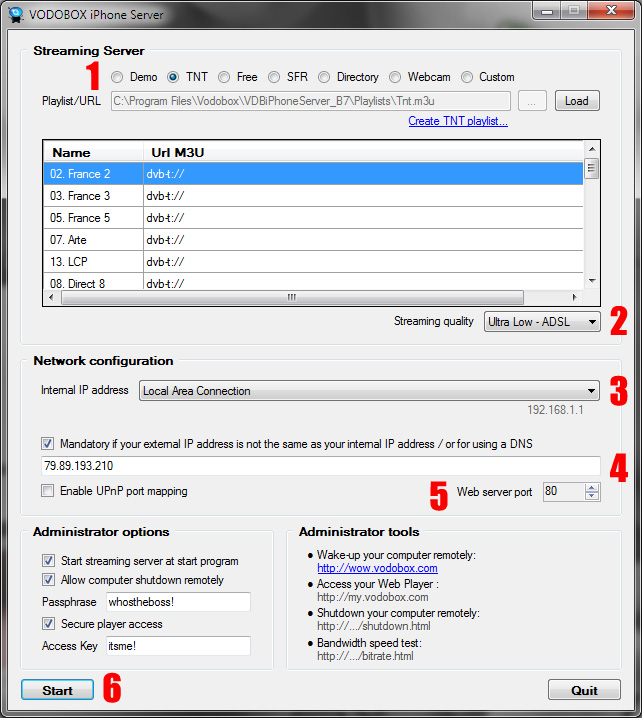The width and height of the screenshot is (642, 718).
Task: Click the Passphrase input field
Action: click(x=179, y=602)
